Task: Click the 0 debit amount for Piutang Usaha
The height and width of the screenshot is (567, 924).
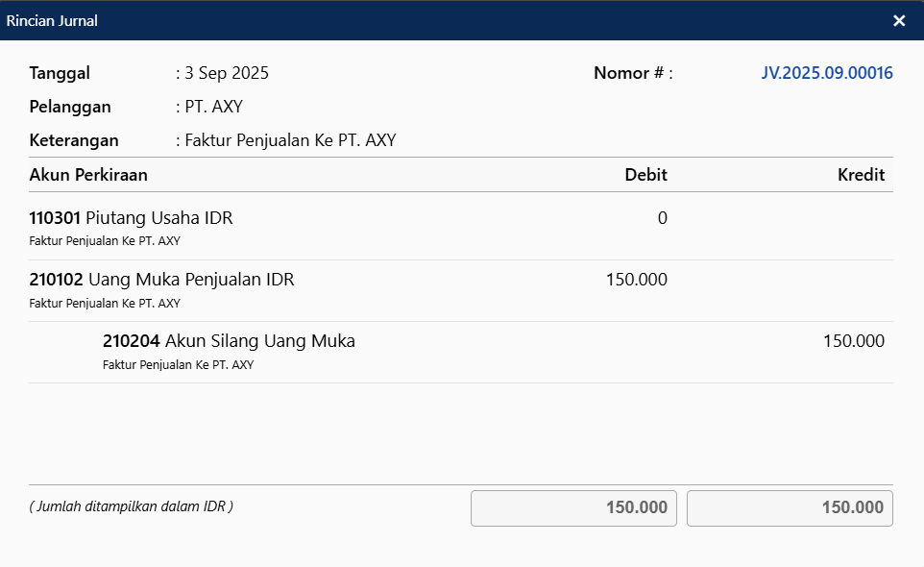Action: 662,219
